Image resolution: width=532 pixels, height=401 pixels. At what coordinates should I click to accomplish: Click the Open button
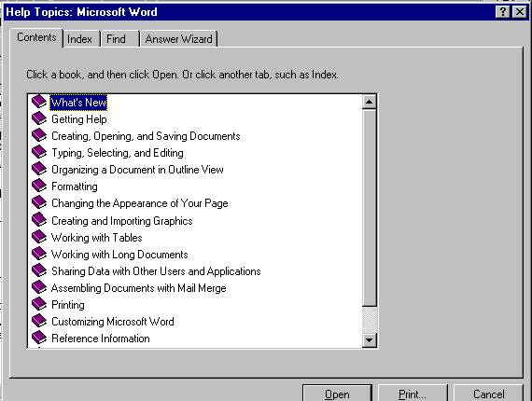tap(337, 394)
